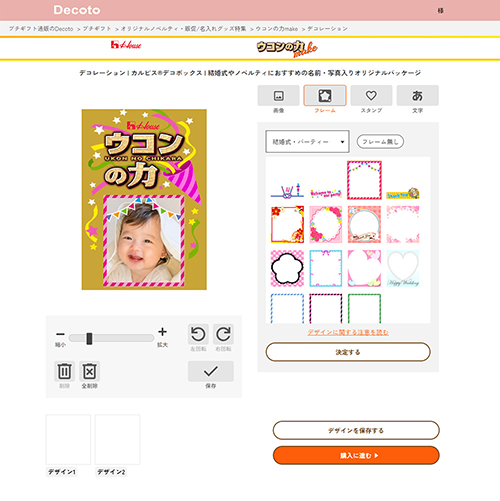Select the デザイン1 saved design slot
500x501 pixels.
(x=68, y=439)
